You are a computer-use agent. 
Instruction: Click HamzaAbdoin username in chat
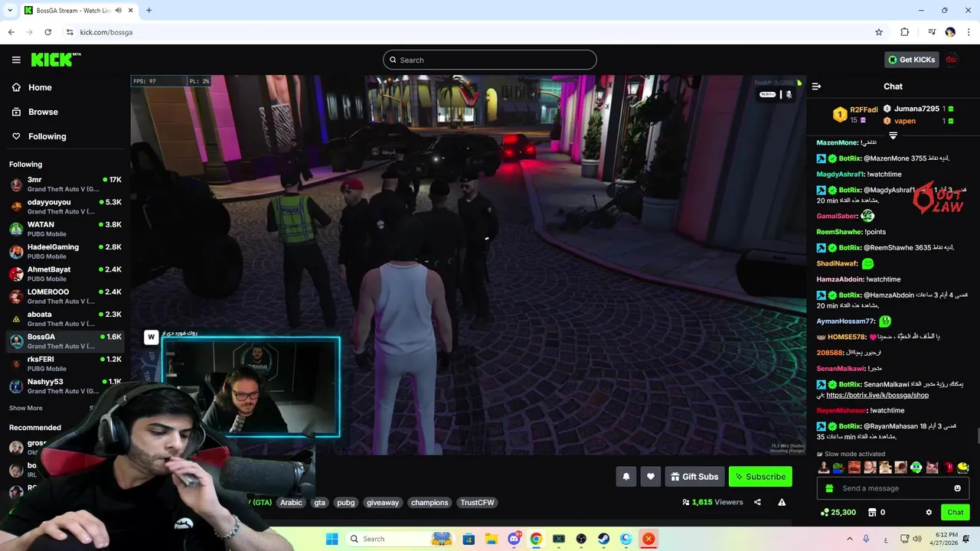[840, 279]
